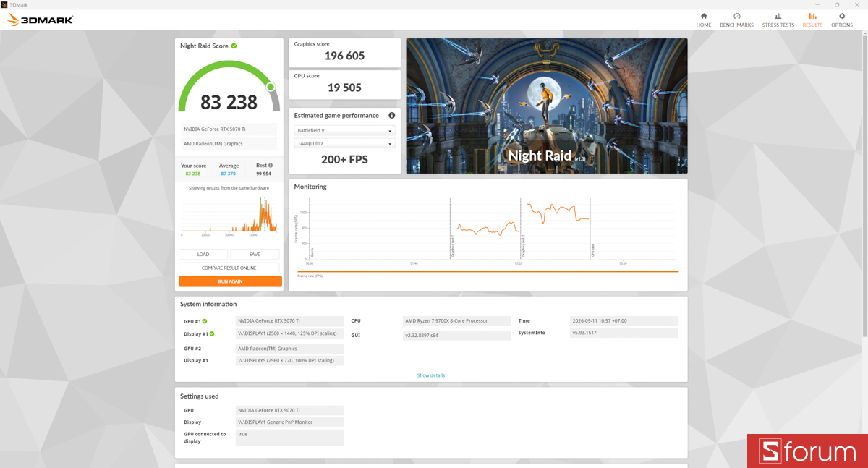Click the GPU connected to display true value

coord(289,438)
